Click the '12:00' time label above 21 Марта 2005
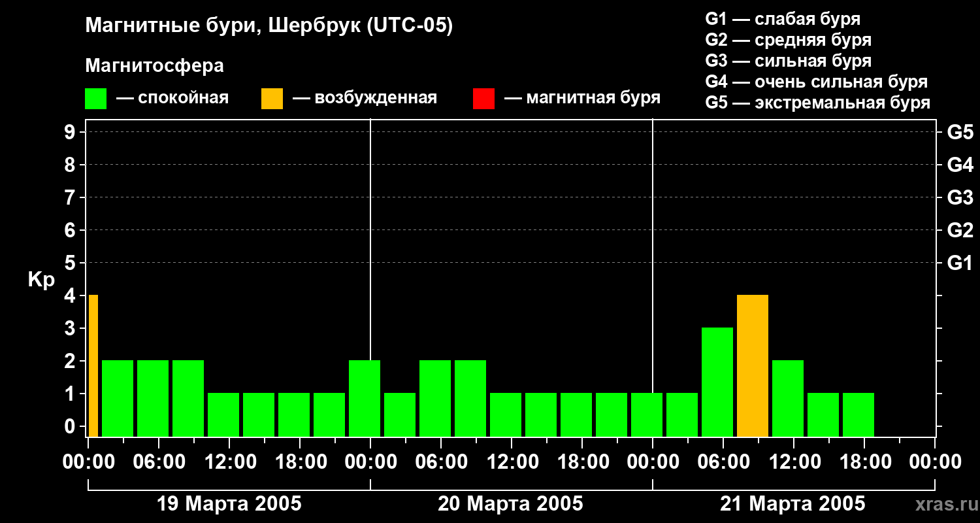 794,462
